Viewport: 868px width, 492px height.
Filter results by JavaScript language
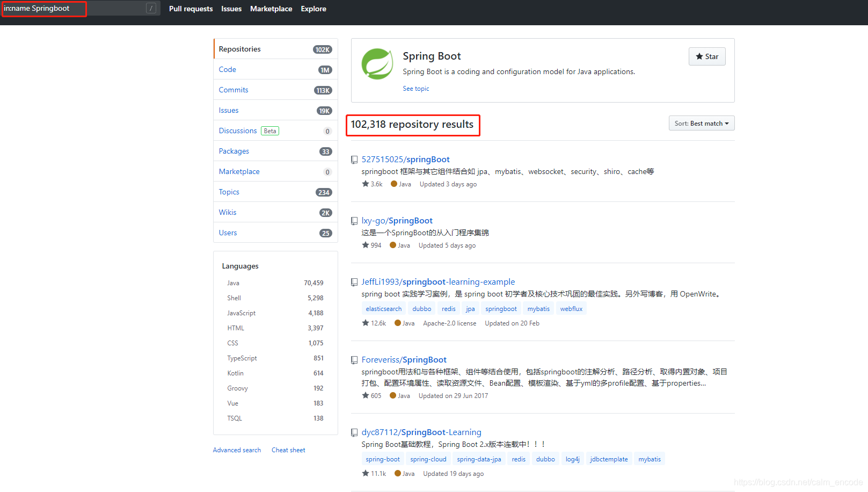tap(275, 313)
